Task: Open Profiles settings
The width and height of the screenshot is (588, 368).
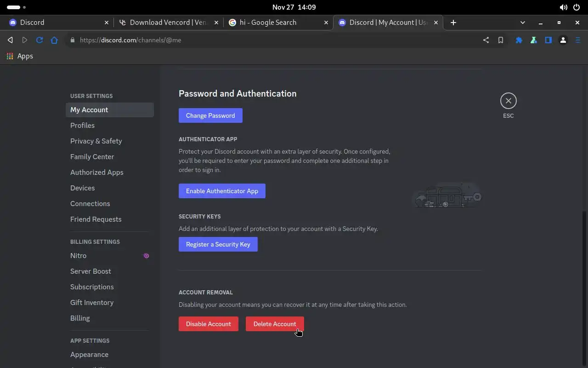Action: tap(109, 125)
